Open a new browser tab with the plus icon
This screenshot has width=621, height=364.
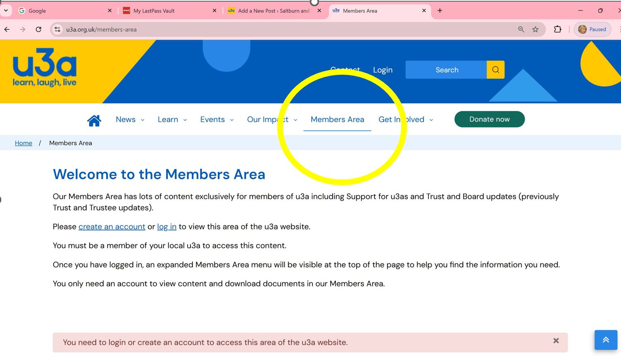click(440, 10)
